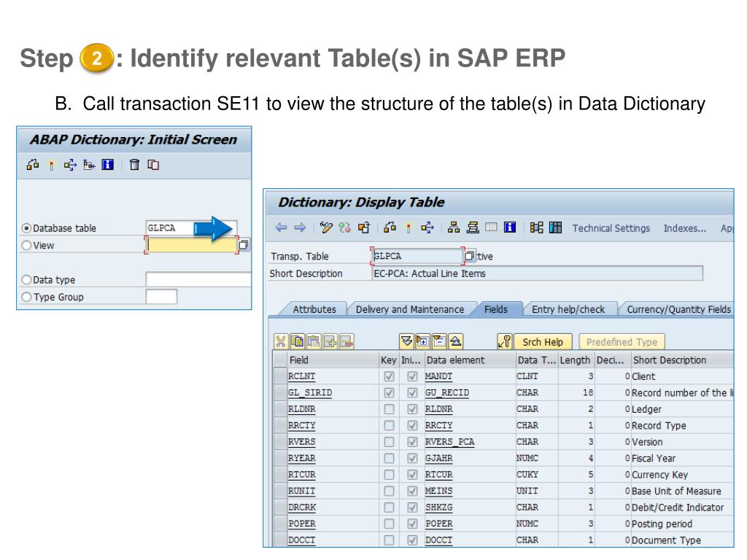The height and width of the screenshot is (560, 747).
Task: Click the Activate matchstick icon in Display Table toolbar
Action: click(x=409, y=227)
